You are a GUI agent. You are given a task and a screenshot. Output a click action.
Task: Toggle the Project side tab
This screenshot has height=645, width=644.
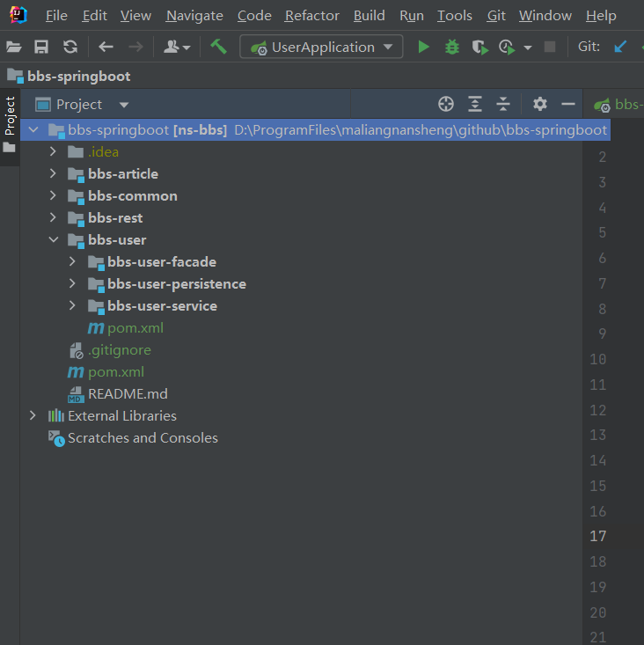tap(10, 115)
